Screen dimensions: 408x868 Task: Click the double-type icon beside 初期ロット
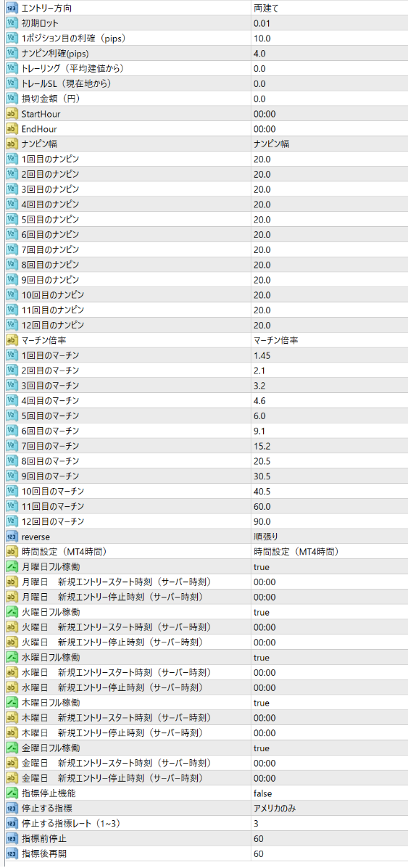pyautogui.click(x=12, y=23)
